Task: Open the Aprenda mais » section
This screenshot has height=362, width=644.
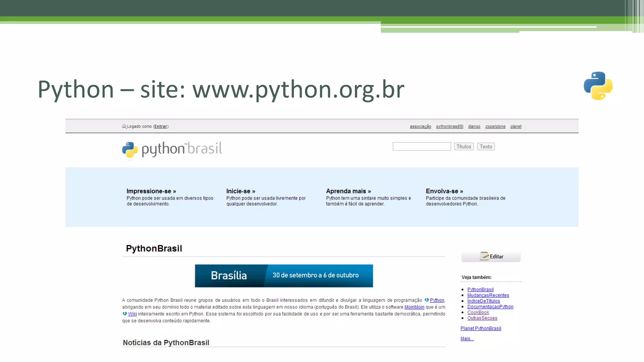Action: pos(348,191)
